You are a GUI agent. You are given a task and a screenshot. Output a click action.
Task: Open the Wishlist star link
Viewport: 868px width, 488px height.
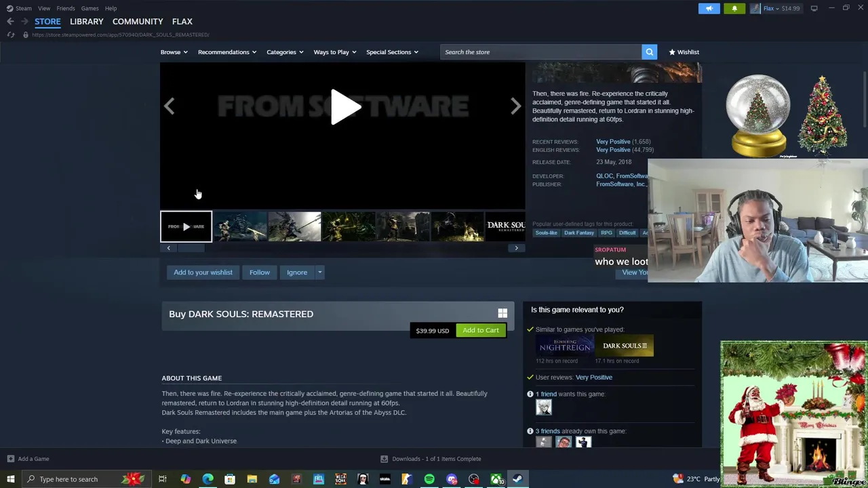(684, 52)
